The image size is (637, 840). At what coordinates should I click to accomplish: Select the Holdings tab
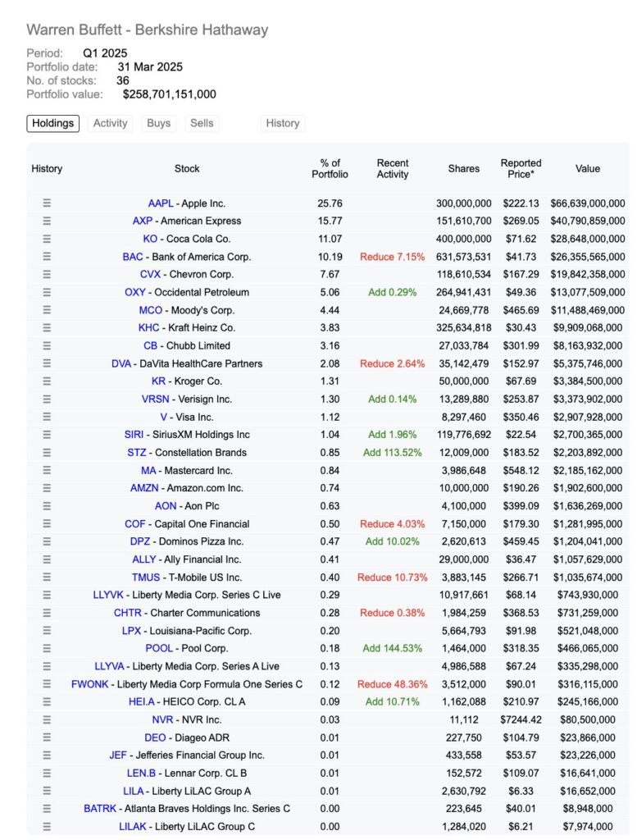tap(53, 123)
